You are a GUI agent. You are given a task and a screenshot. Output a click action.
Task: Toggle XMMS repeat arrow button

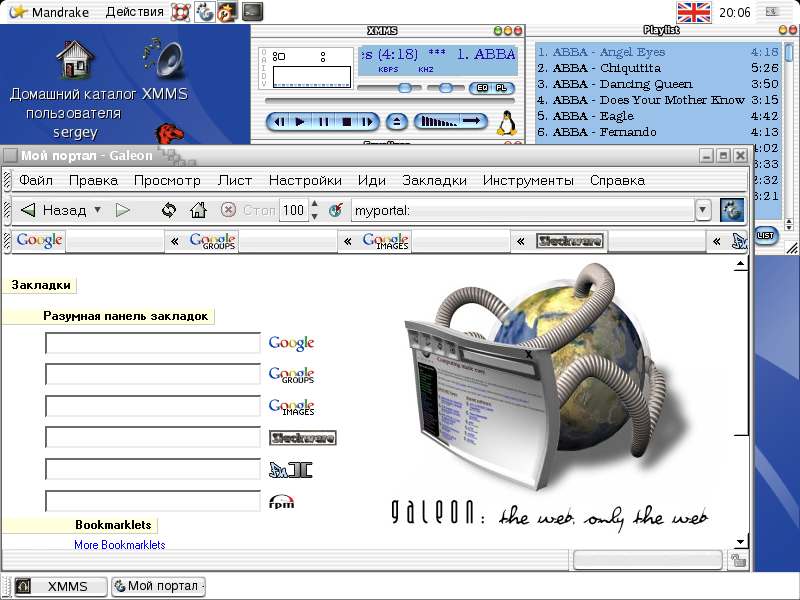click(472, 121)
